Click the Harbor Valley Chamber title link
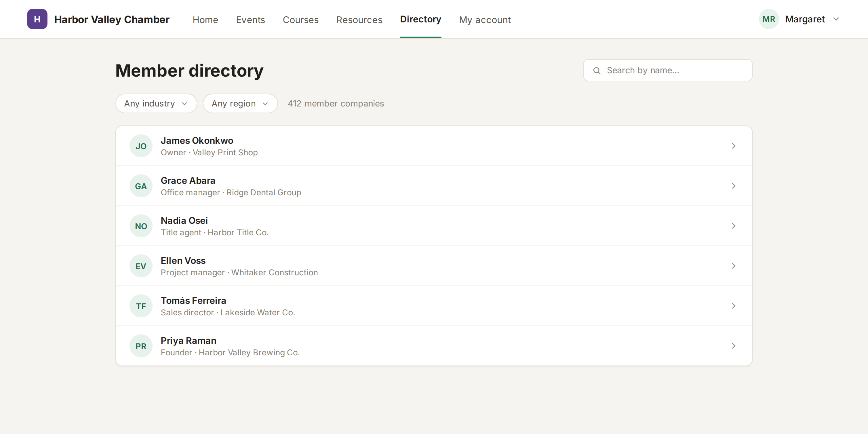This screenshot has height=434, width=868. (112, 19)
